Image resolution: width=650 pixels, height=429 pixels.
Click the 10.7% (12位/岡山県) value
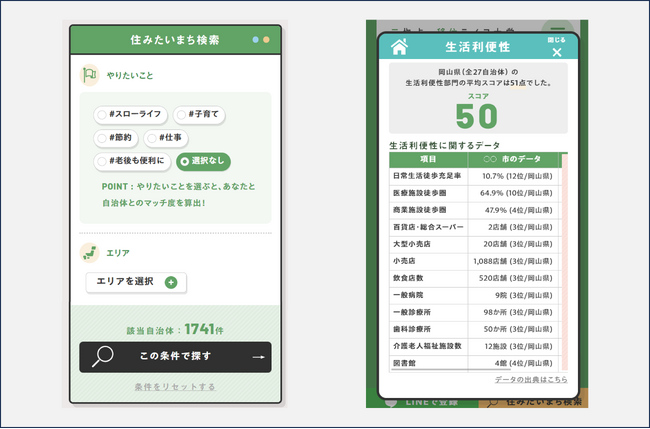517,176
